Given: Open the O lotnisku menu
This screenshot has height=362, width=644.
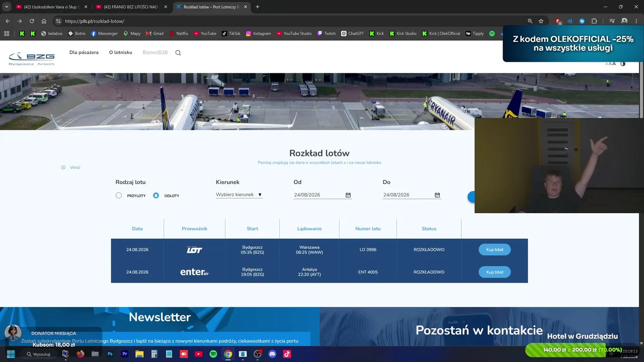Looking at the screenshot, I should pyautogui.click(x=121, y=52).
